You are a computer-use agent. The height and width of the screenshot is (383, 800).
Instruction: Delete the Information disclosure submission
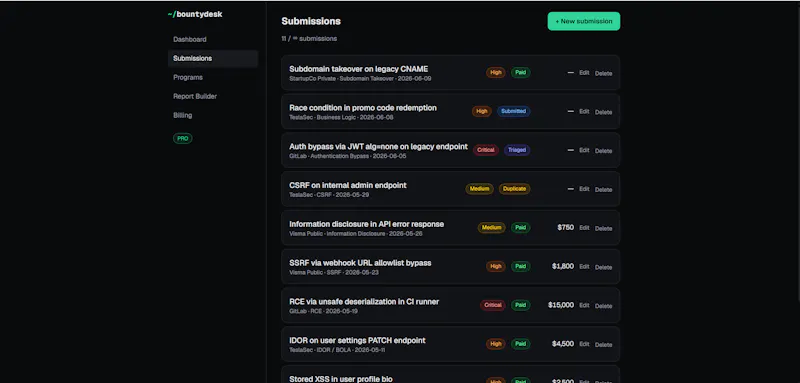tap(604, 228)
